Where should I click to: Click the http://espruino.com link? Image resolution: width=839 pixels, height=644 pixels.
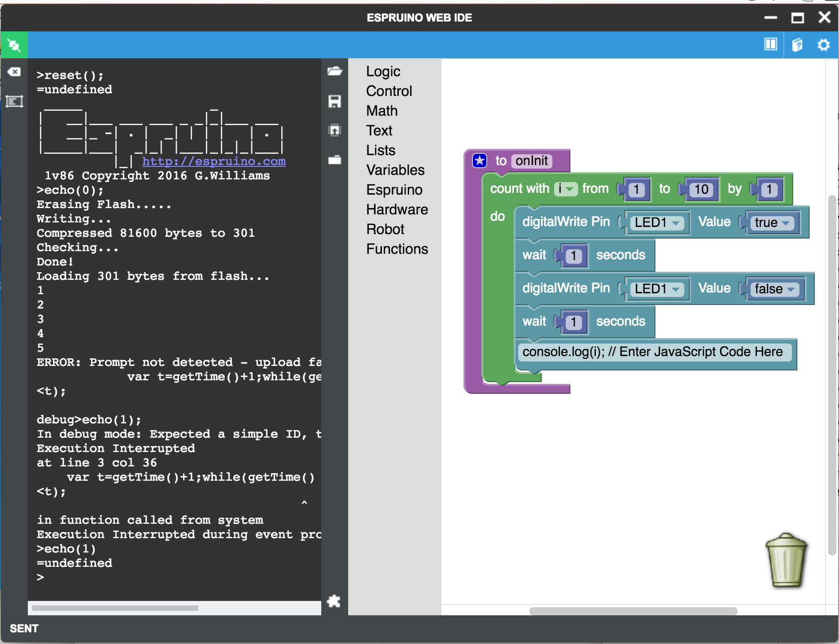pos(214,161)
